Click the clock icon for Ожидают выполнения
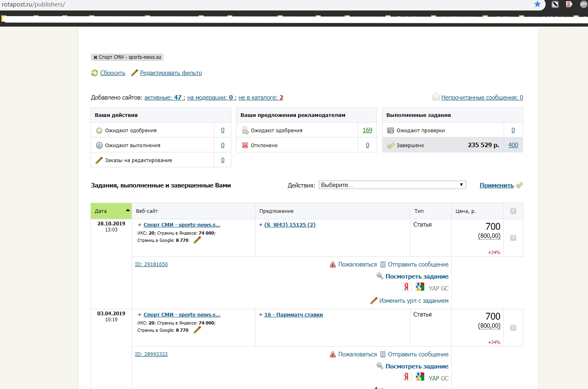The height and width of the screenshot is (389, 588). pyautogui.click(x=99, y=146)
